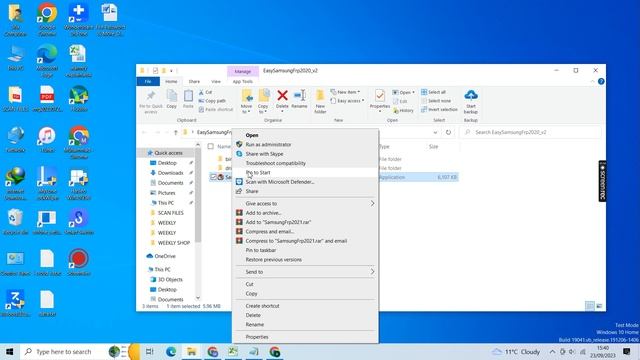Image resolution: width=640 pixels, height=360 pixels.
Task: Open the New item dropdown
Action: 345,92
